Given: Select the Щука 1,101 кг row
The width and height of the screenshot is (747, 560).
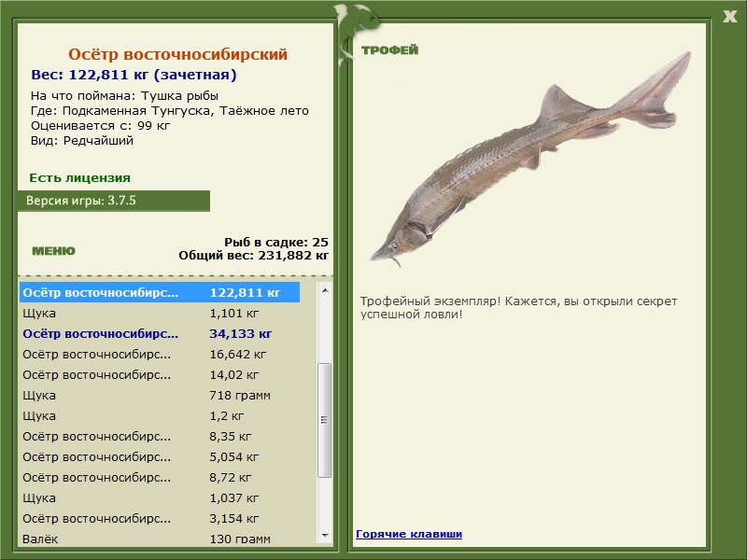Looking at the screenshot, I should (160, 314).
